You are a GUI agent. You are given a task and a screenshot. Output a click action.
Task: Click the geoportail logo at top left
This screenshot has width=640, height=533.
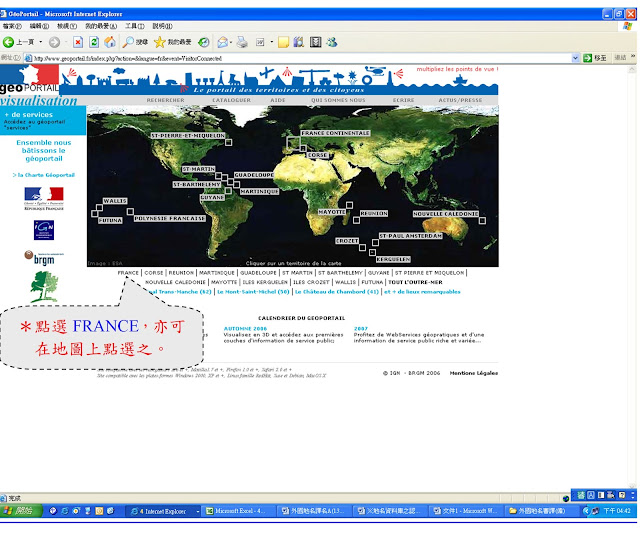pos(29,79)
